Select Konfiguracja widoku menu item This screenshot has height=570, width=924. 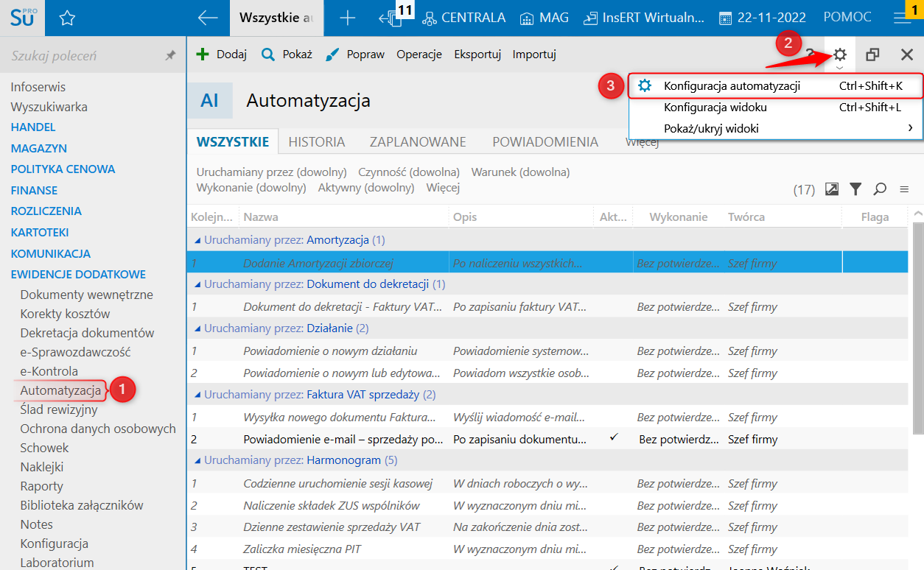[x=776, y=108]
